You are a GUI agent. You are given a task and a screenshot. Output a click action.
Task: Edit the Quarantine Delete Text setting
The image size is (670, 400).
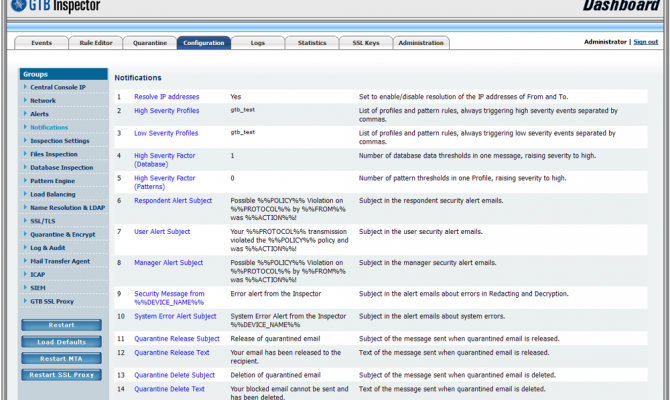(x=169, y=389)
